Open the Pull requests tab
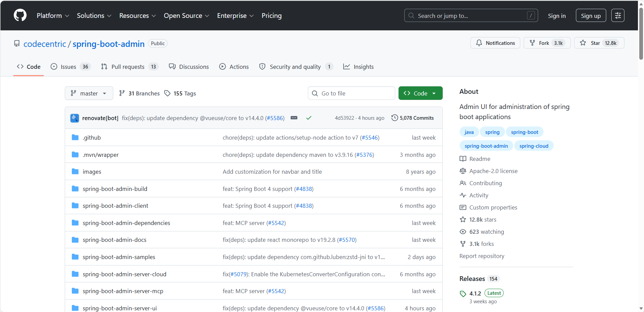The height and width of the screenshot is (312, 644). pyautogui.click(x=129, y=66)
